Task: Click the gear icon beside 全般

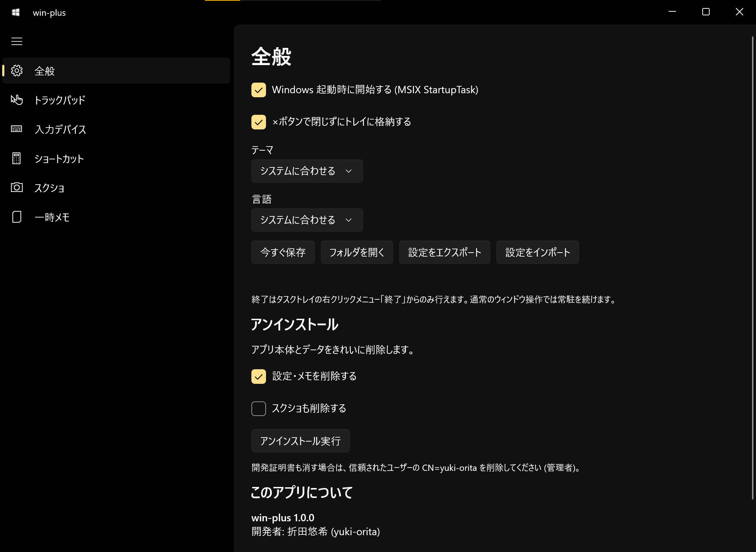Action: click(17, 71)
